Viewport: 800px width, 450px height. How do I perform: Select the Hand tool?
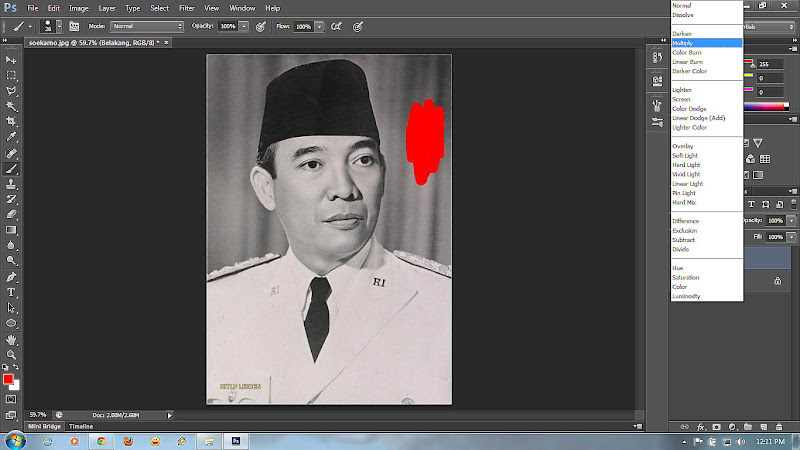tap(11, 340)
